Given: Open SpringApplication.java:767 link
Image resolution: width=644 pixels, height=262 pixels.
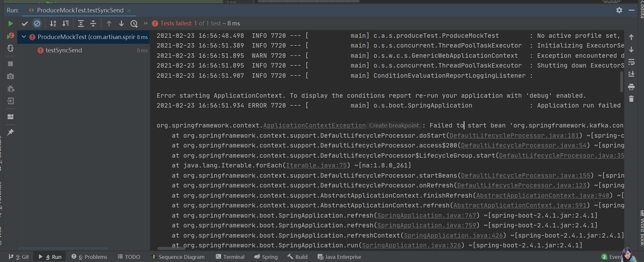Looking at the screenshot, I should coord(426,215).
